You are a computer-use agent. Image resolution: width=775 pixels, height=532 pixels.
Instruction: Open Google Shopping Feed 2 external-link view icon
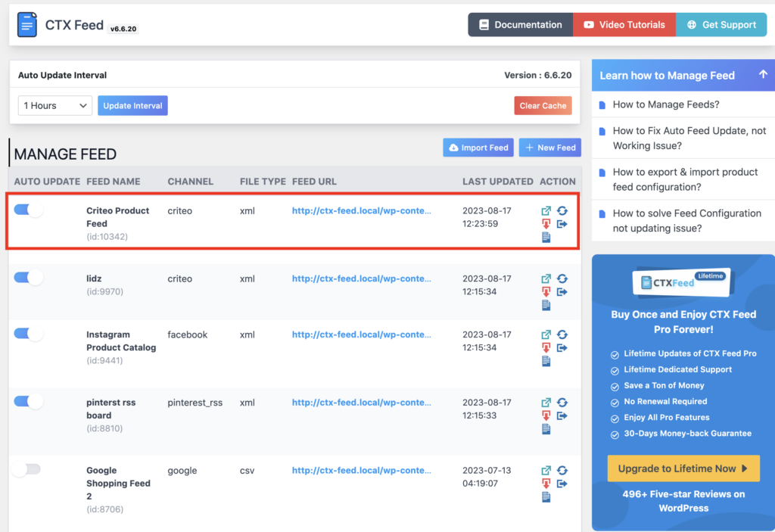point(546,471)
